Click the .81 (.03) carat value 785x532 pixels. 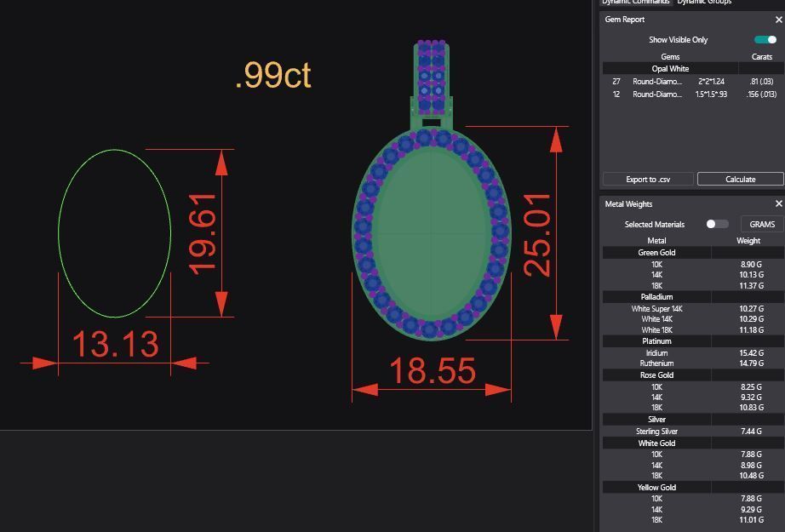coord(761,81)
